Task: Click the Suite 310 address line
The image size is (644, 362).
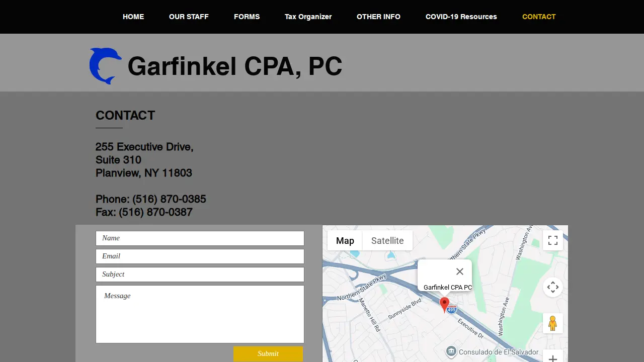Action: click(x=118, y=160)
